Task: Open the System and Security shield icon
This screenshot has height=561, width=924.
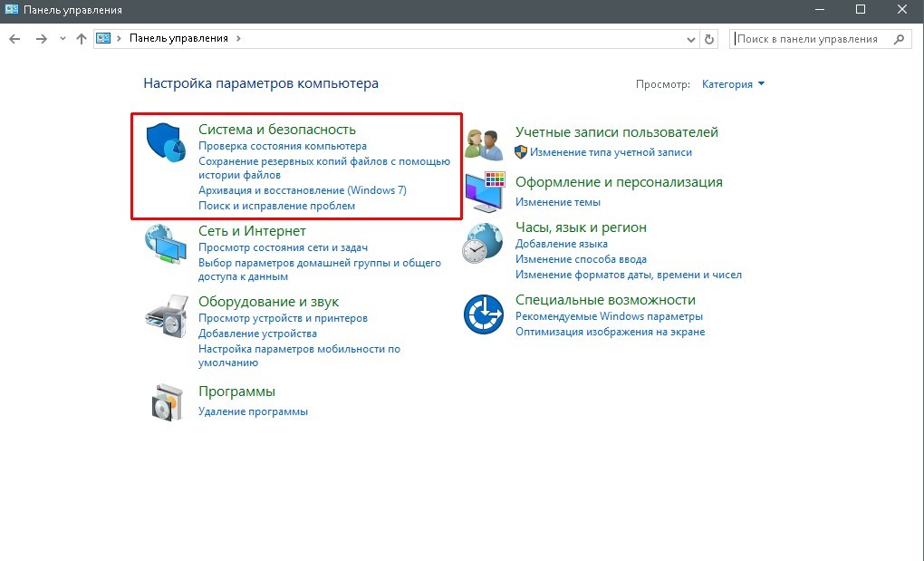Action: [166, 142]
